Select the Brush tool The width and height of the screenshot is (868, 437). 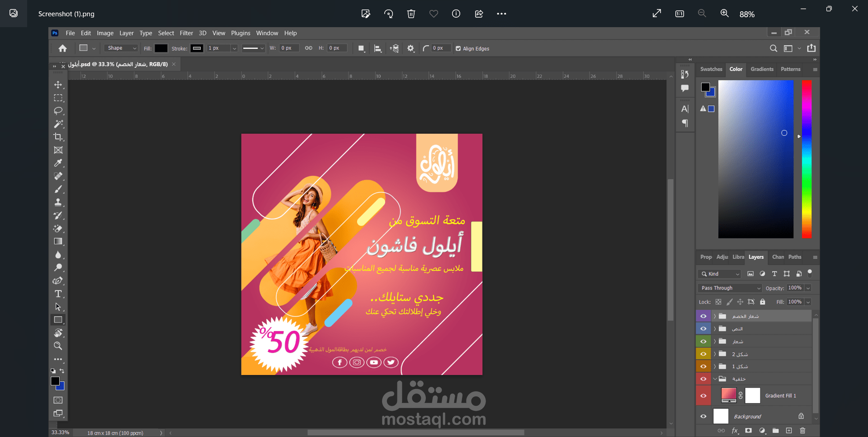(x=58, y=190)
